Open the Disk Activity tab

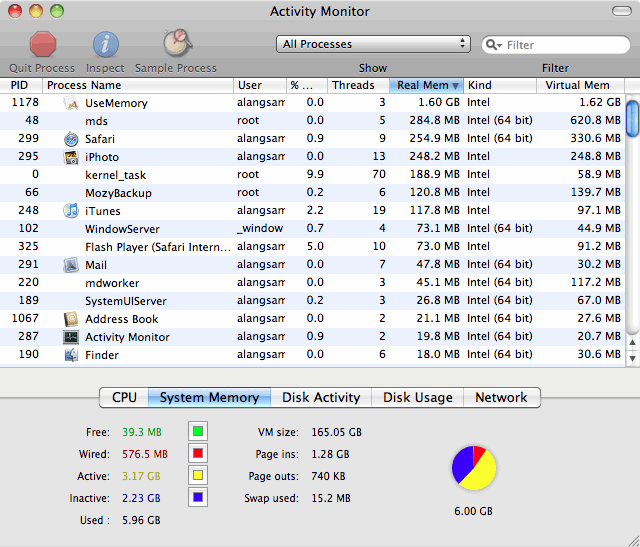click(321, 398)
